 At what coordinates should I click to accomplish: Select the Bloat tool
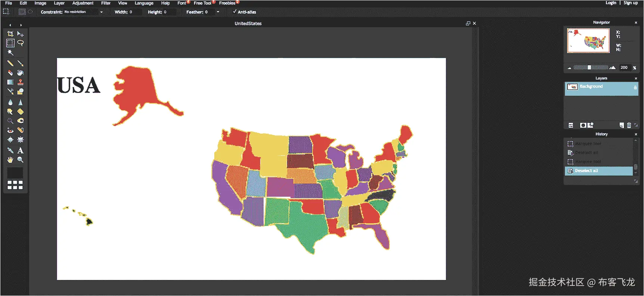tap(10, 140)
